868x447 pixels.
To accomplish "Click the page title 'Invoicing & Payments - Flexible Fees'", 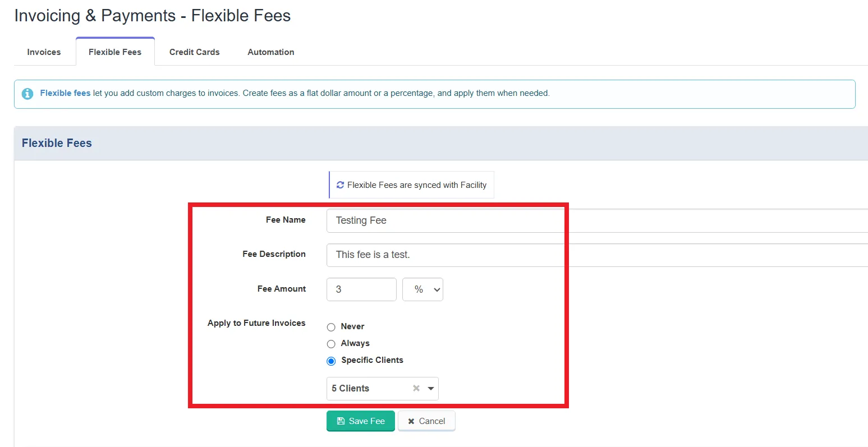I will coord(153,16).
